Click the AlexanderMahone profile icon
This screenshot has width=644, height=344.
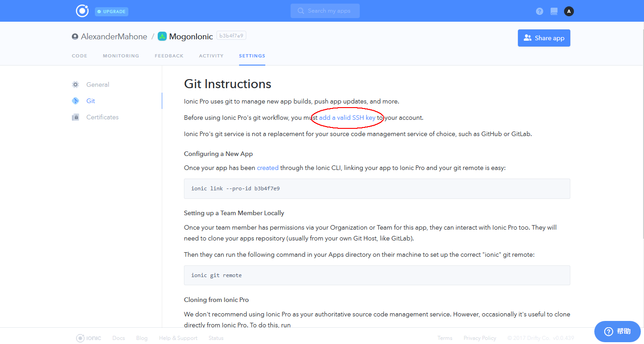(75, 36)
